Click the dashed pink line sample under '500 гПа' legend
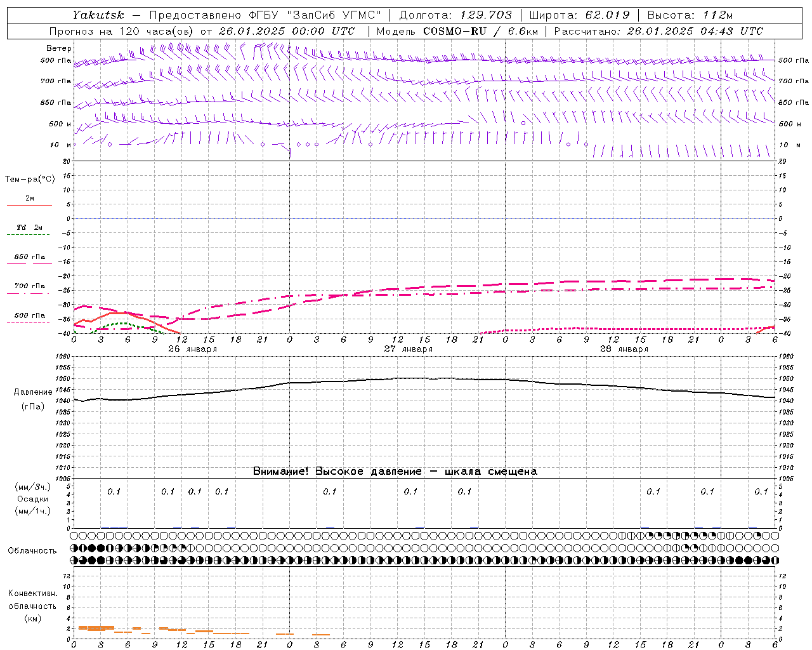Viewport: 812px width, 650px height. click(28, 322)
